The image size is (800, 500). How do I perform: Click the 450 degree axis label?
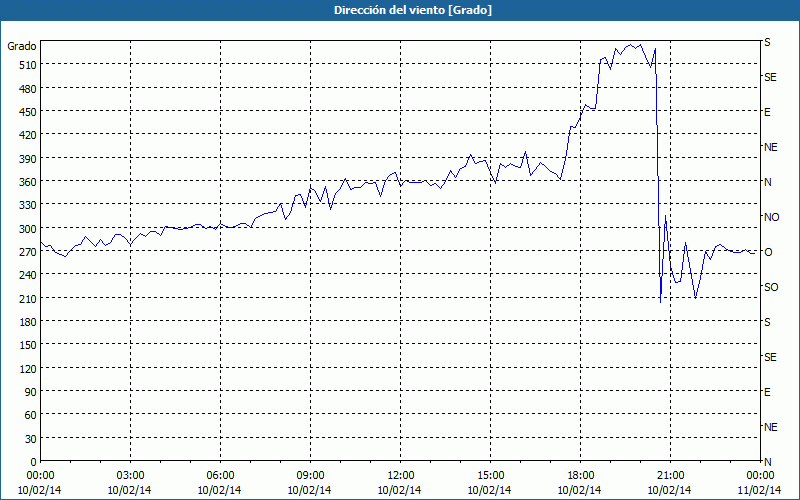[27, 112]
